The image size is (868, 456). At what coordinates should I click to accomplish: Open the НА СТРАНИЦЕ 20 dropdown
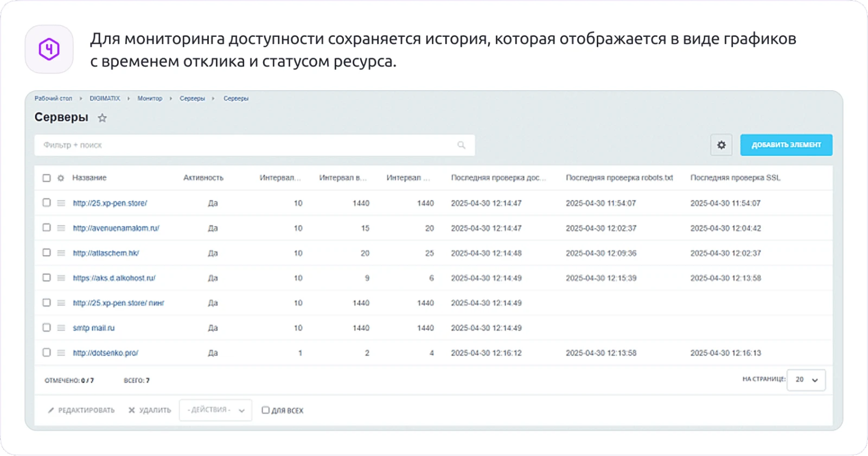pos(807,380)
